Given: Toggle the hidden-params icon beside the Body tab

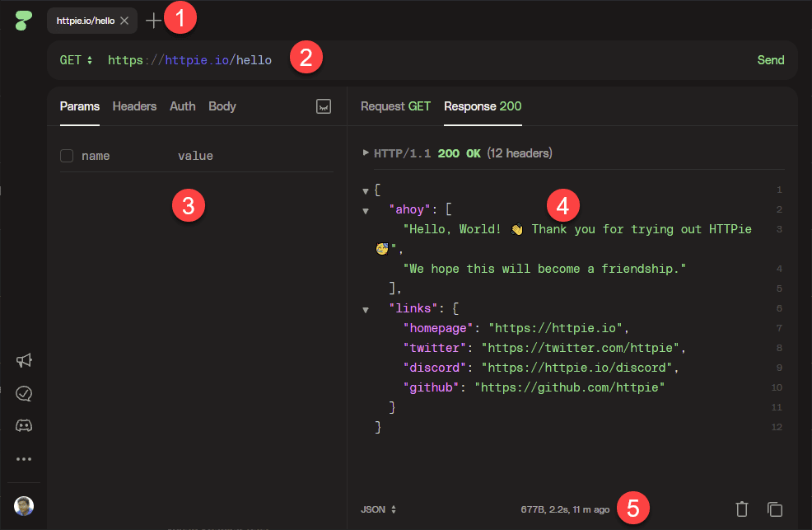Looking at the screenshot, I should [x=324, y=106].
